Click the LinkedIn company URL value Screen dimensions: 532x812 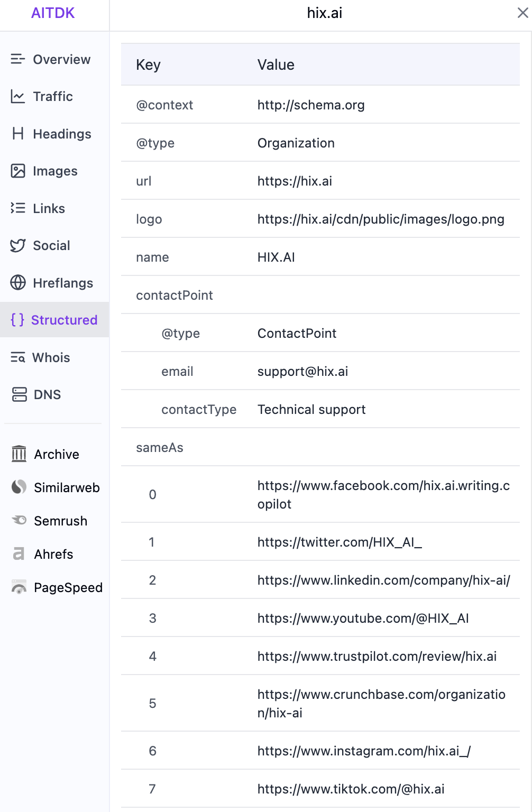click(x=384, y=580)
